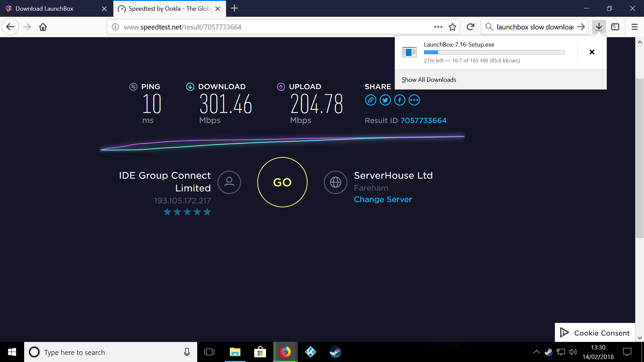Click the ISP user profile icon

229,182
